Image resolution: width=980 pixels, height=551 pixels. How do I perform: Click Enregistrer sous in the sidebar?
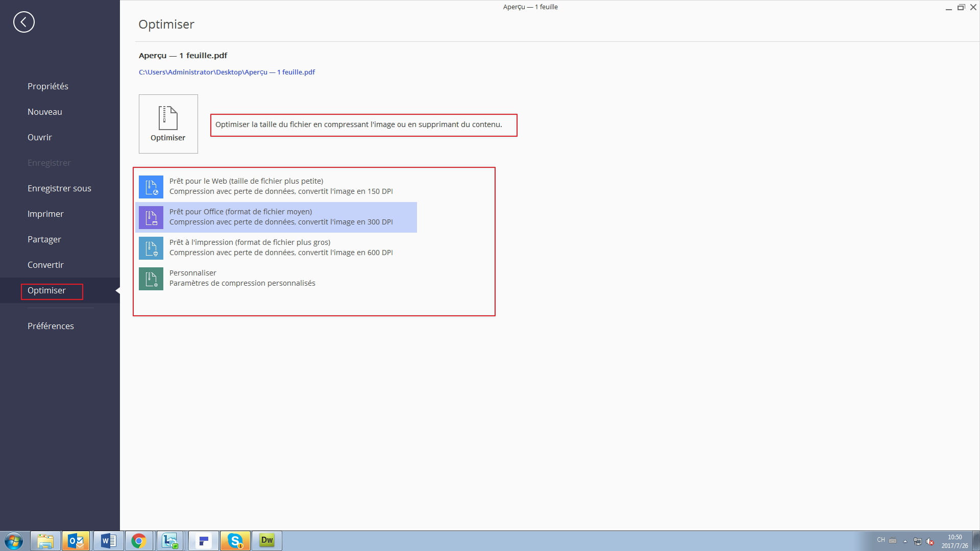tap(59, 188)
